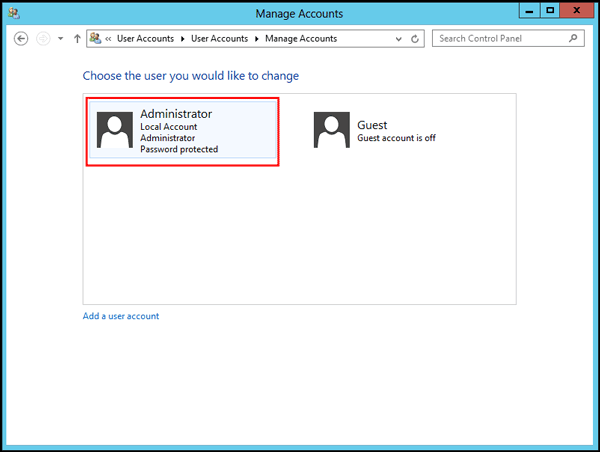Click 'Guest account is off' text
600x452 pixels.
pyautogui.click(x=396, y=138)
